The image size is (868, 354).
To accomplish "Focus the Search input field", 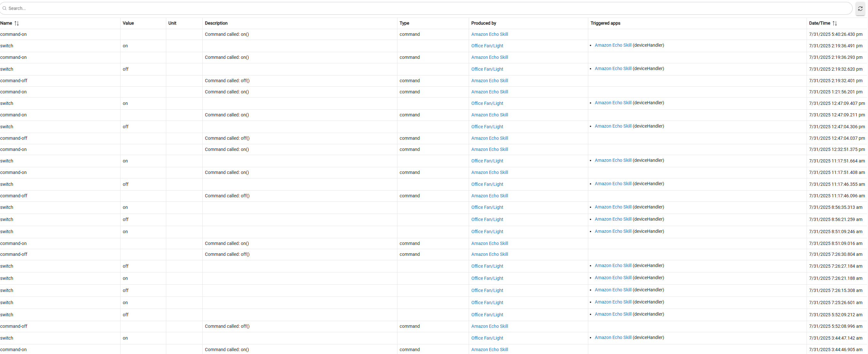I will pyautogui.click(x=426, y=8).
